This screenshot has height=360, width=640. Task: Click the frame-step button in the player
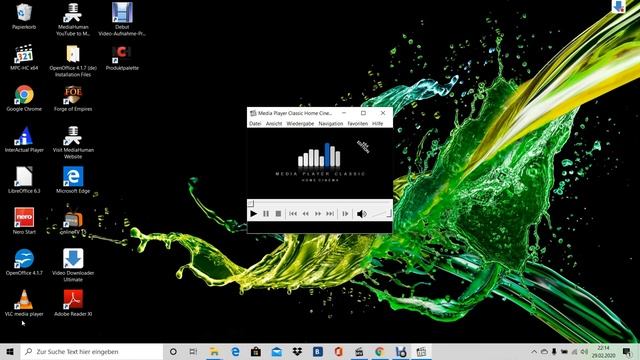pos(345,213)
